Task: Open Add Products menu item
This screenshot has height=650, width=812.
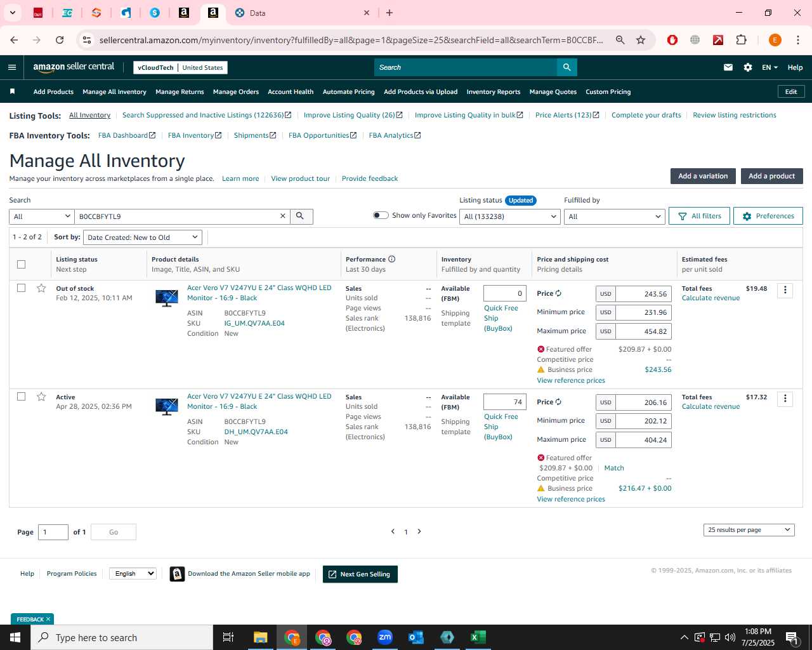Action: [53, 91]
